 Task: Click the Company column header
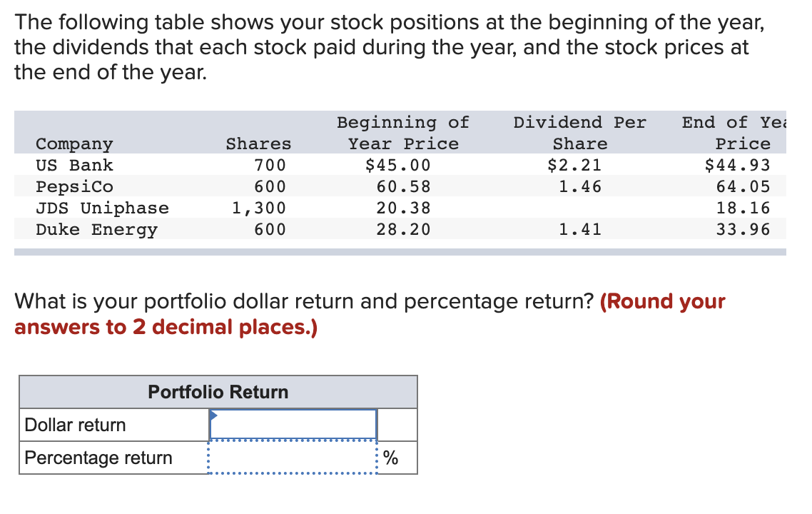click(x=74, y=143)
